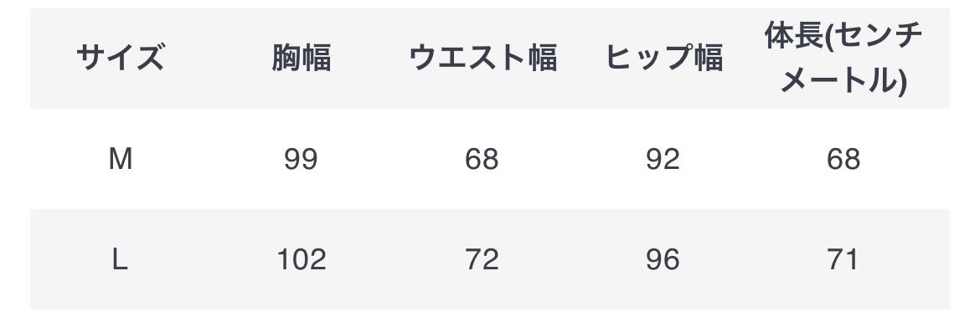Click the header row gap between サイズ and 胸幅

218,58
